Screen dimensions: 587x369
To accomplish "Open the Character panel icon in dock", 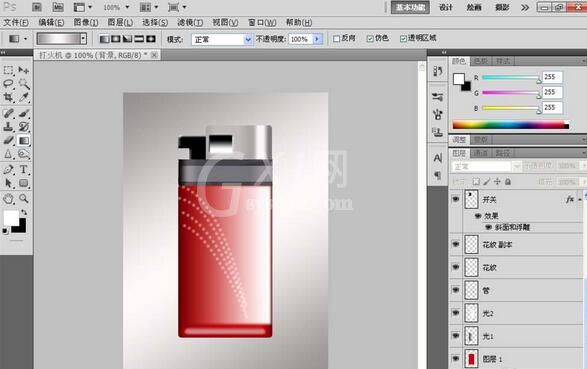I will [x=437, y=158].
